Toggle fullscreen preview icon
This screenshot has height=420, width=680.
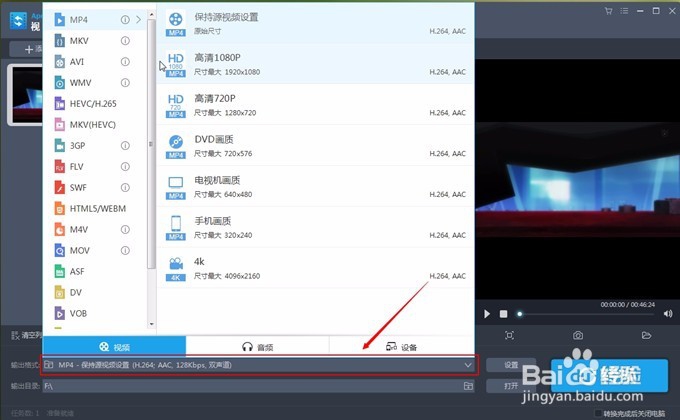tap(510, 335)
